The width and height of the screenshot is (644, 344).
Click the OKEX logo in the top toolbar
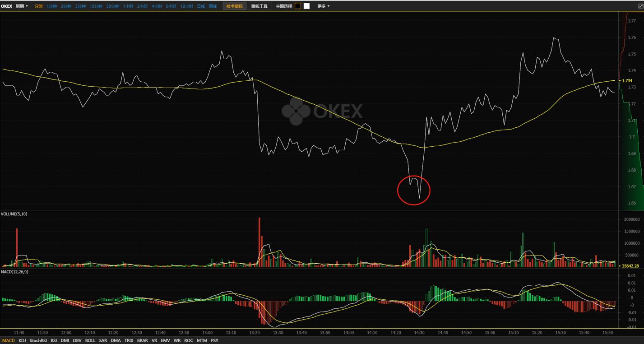coord(7,6)
